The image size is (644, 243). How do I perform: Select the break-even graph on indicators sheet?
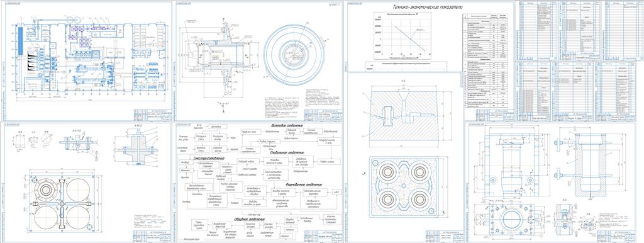point(402,35)
